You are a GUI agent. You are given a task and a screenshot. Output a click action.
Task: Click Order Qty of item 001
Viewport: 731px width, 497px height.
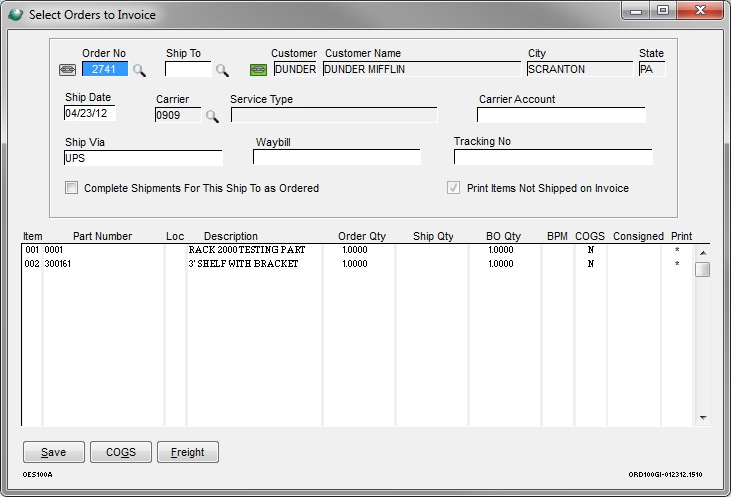point(355,250)
